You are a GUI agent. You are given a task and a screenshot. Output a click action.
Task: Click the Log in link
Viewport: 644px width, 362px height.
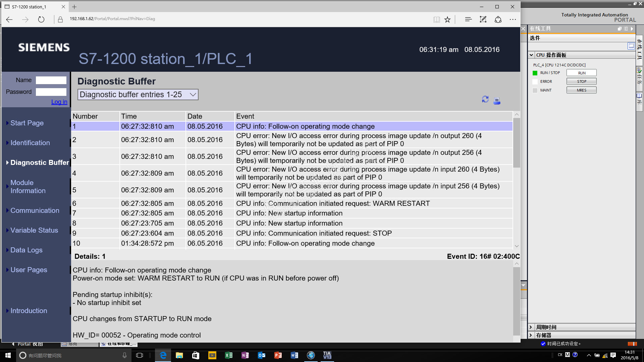pyautogui.click(x=59, y=102)
